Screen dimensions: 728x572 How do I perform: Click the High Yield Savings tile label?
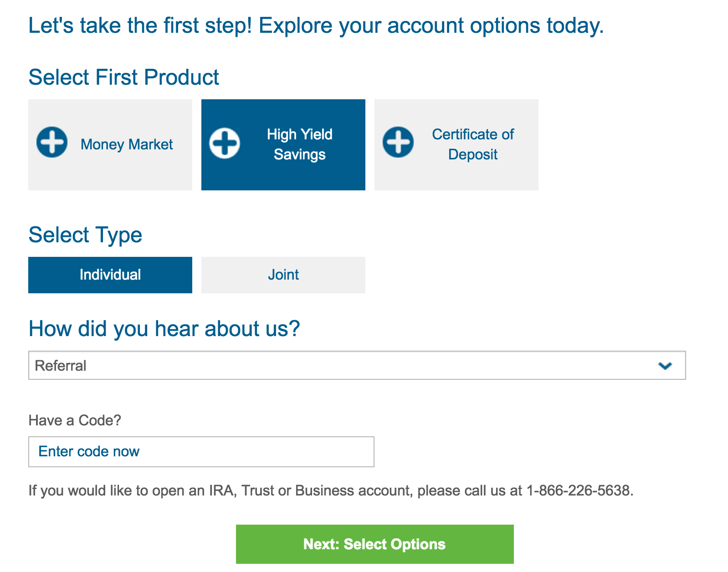pyautogui.click(x=299, y=144)
